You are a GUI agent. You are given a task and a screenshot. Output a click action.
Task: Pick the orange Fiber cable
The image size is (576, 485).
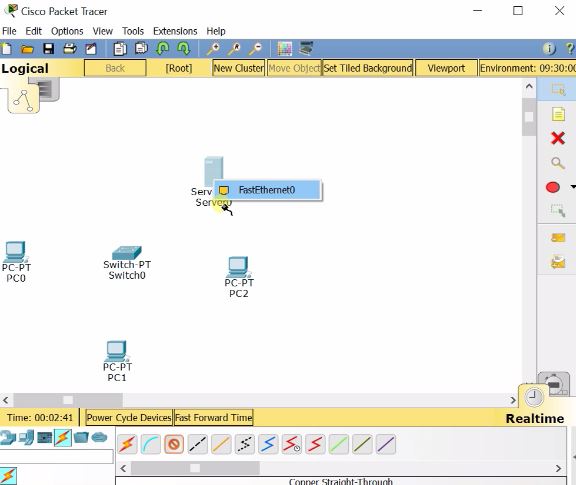tap(221, 444)
